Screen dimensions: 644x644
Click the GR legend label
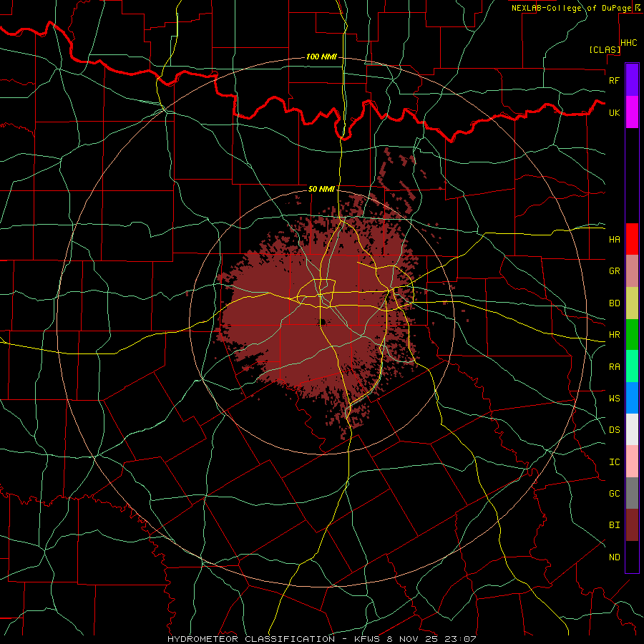(x=615, y=271)
